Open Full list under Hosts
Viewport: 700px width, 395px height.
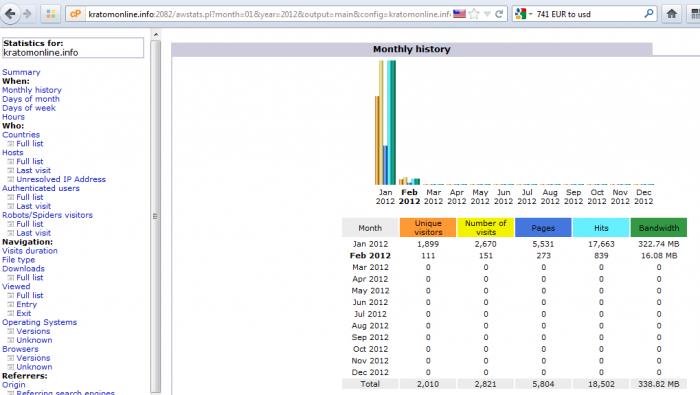pos(30,161)
